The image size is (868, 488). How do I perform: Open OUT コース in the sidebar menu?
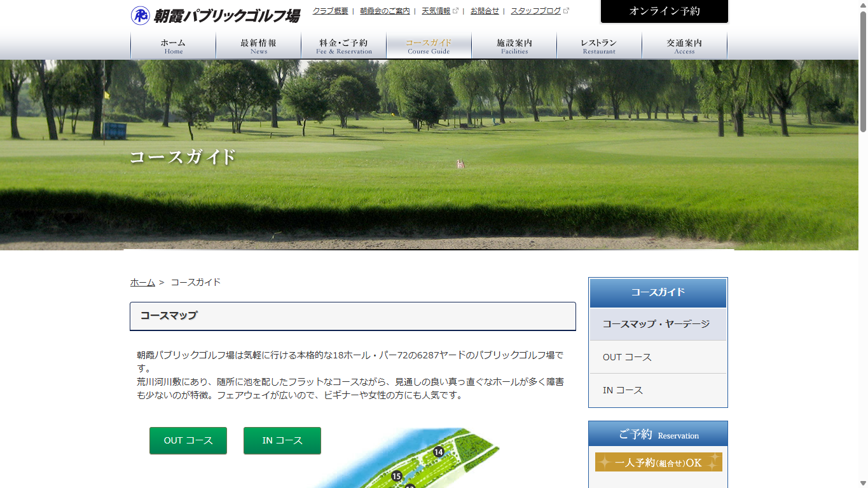click(658, 357)
